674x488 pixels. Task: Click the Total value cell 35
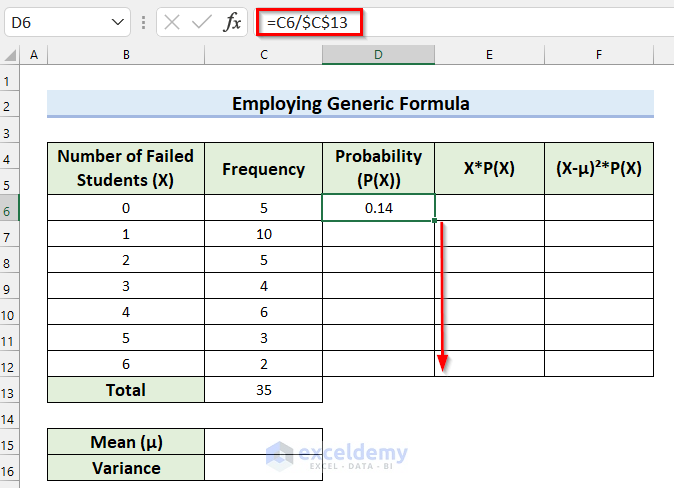[264, 390]
